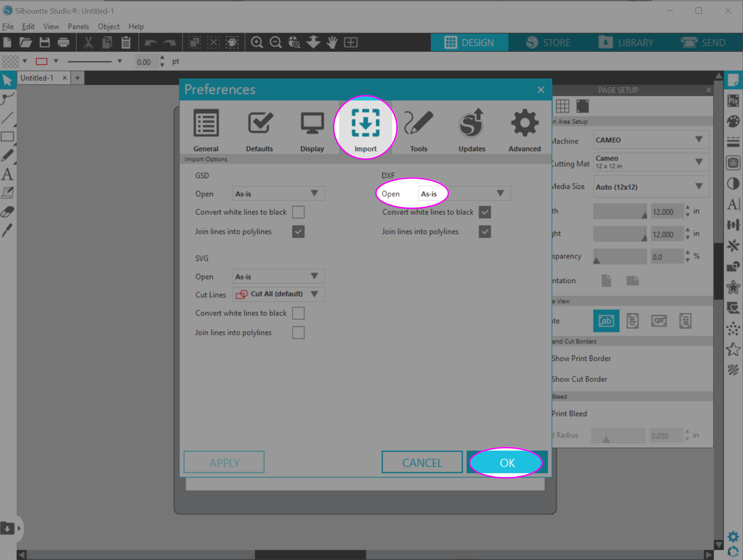Close the Preferences dialog
743x560 pixels.
pos(541,90)
